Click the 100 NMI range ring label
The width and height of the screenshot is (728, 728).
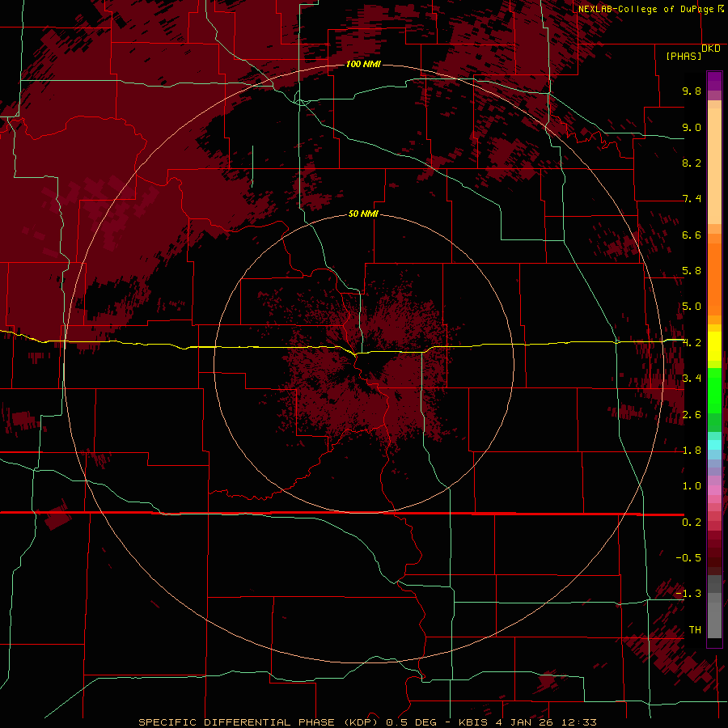(363, 64)
